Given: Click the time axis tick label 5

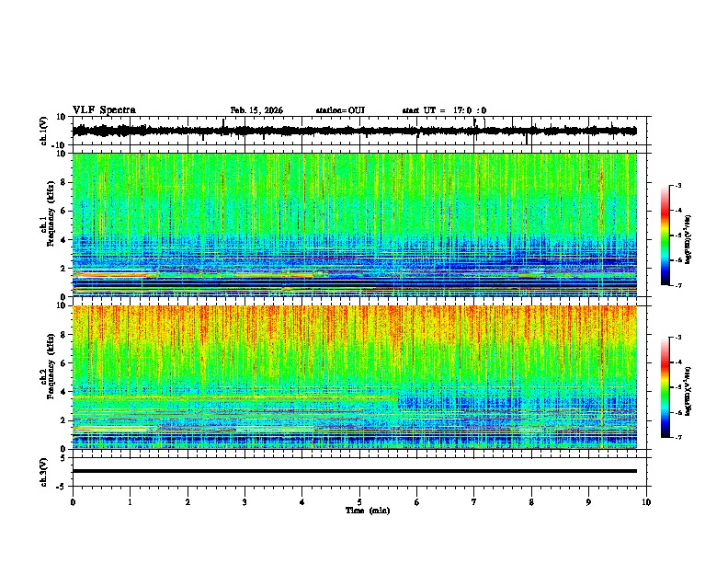Looking at the screenshot, I should click(x=359, y=502).
